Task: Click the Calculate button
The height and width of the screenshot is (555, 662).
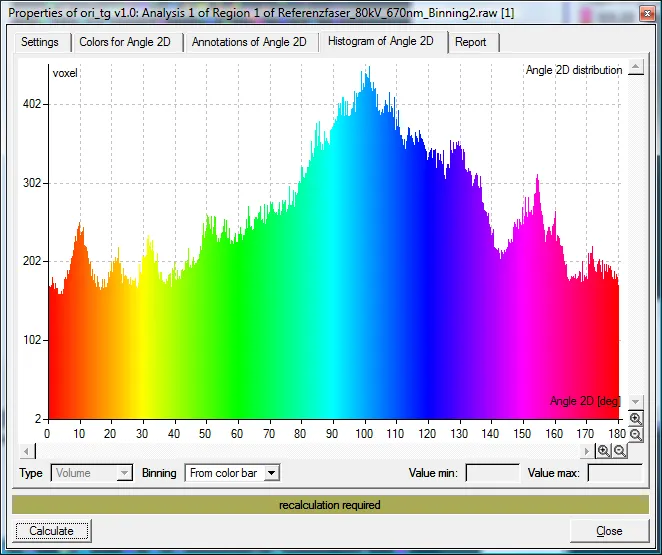Action: pyautogui.click(x=52, y=531)
